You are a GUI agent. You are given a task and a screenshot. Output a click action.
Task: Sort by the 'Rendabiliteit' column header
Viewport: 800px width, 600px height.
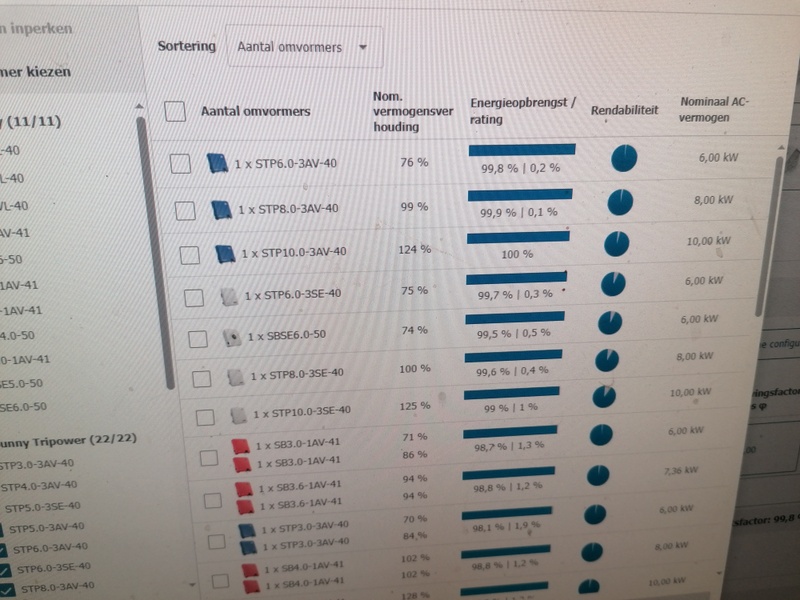pyautogui.click(x=624, y=110)
